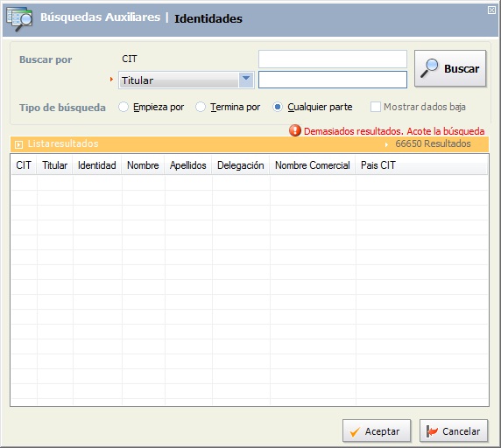This screenshot has width=501, height=448.
Task: Focus the Titular search text field
Action: [x=333, y=80]
